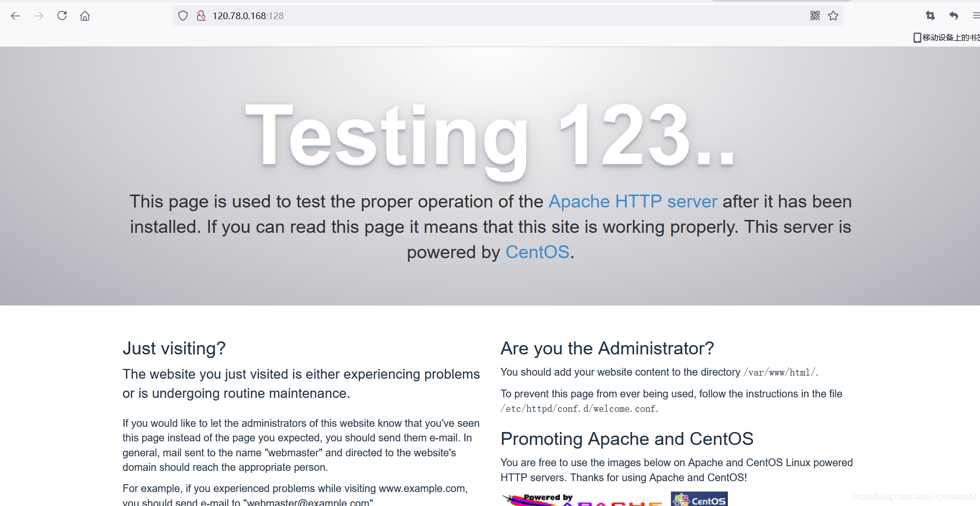
Task: Click the 'Are you the Administrator?' heading
Action: click(x=607, y=348)
